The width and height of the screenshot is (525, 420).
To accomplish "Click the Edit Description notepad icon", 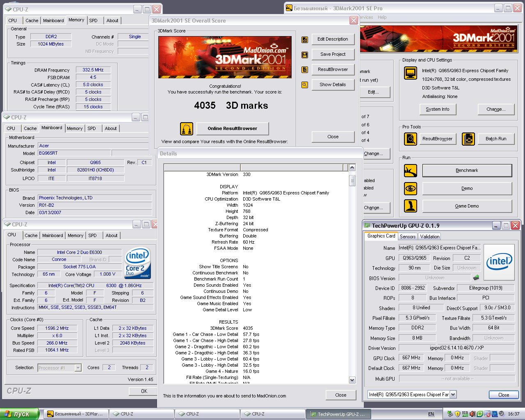I will click(305, 40).
